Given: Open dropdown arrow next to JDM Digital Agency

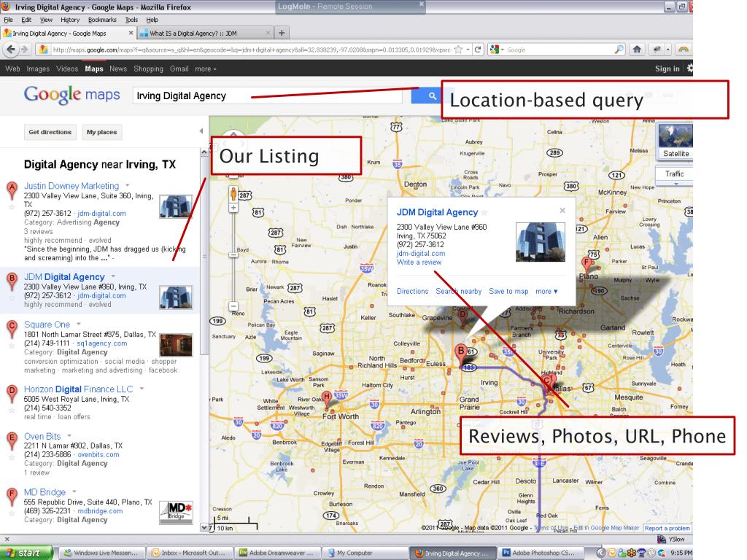Looking at the screenshot, I should tap(113, 276).
